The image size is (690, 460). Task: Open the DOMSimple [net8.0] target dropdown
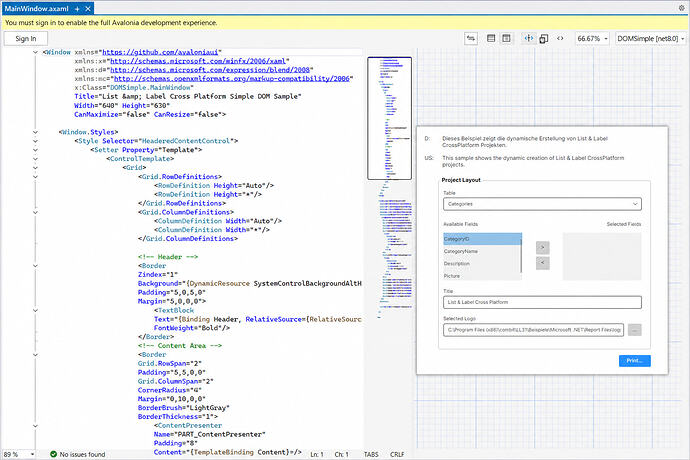tap(651, 39)
